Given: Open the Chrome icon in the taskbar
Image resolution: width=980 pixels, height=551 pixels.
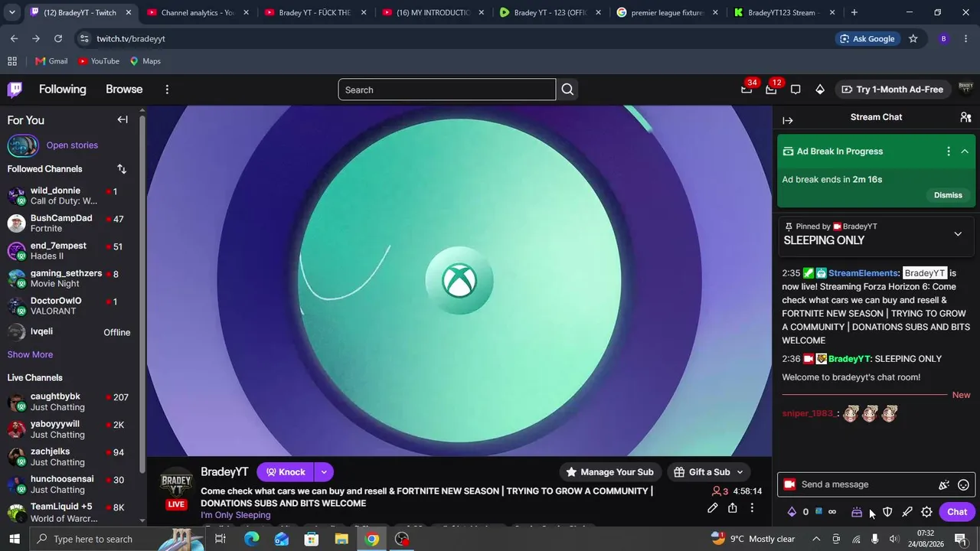Looking at the screenshot, I should point(371,539).
